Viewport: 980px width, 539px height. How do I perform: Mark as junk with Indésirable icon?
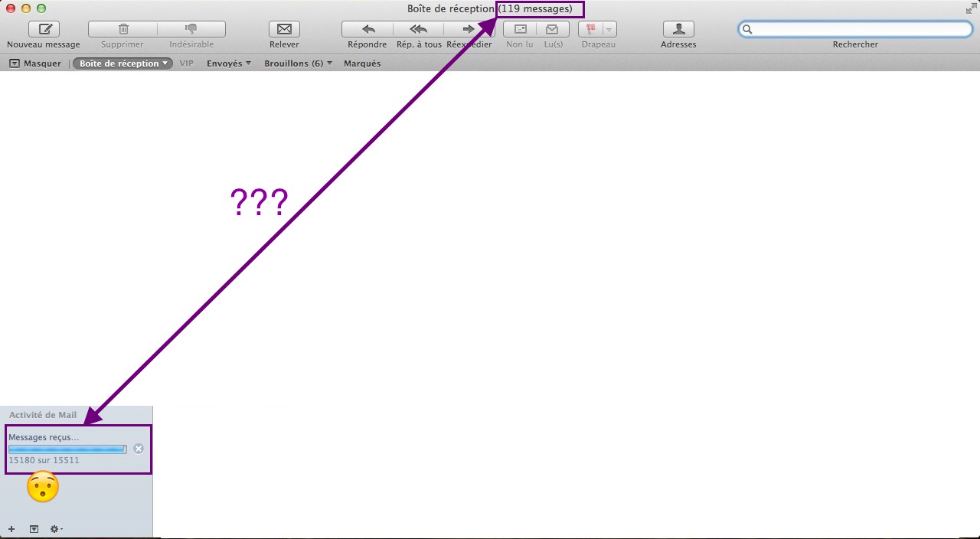(191, 29)
